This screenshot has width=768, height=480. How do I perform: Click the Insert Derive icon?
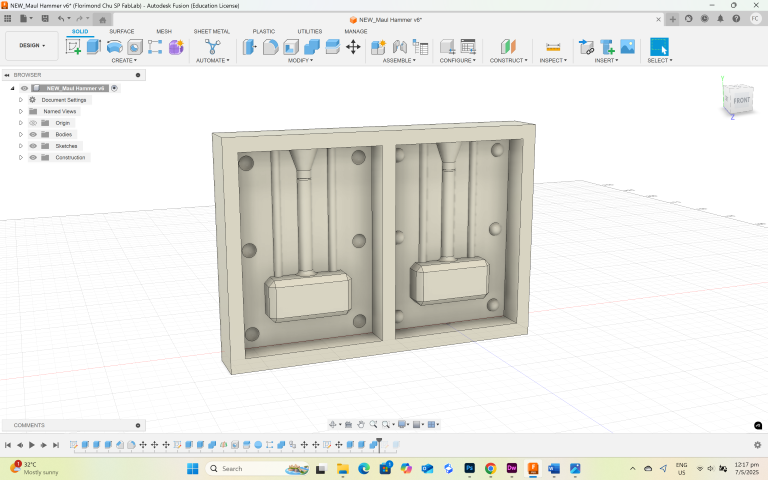point(586,47)
